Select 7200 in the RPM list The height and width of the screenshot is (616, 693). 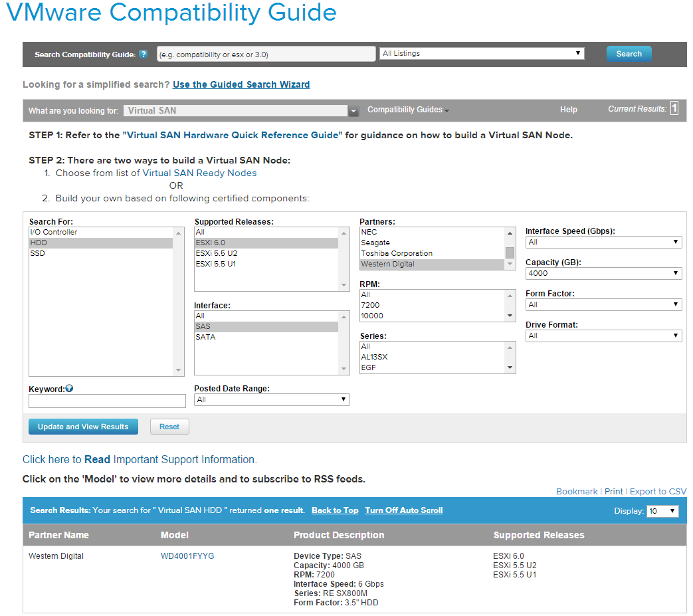point(433,305)
